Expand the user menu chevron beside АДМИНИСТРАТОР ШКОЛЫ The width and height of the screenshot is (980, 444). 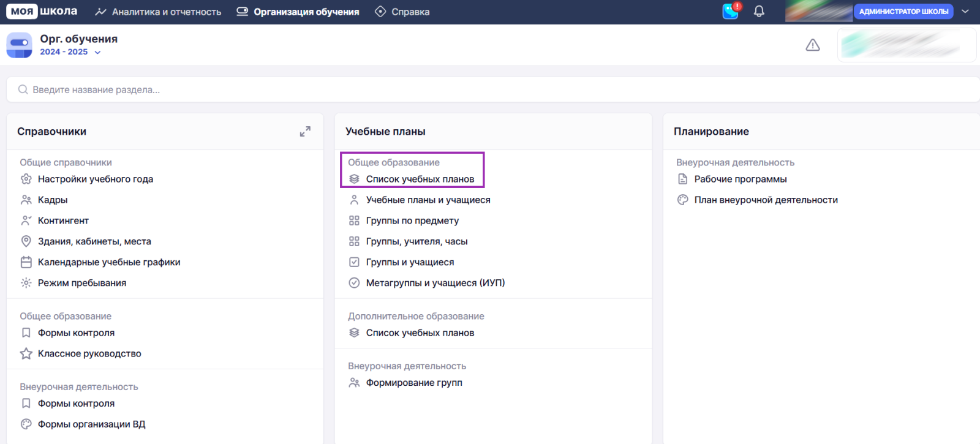pyautogui.click(x=965, y=12)
